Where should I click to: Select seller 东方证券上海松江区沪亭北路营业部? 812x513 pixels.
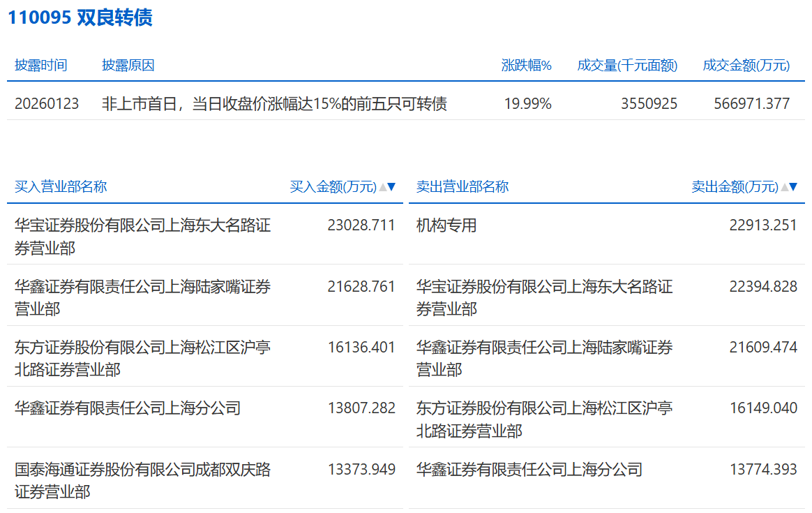544,419
